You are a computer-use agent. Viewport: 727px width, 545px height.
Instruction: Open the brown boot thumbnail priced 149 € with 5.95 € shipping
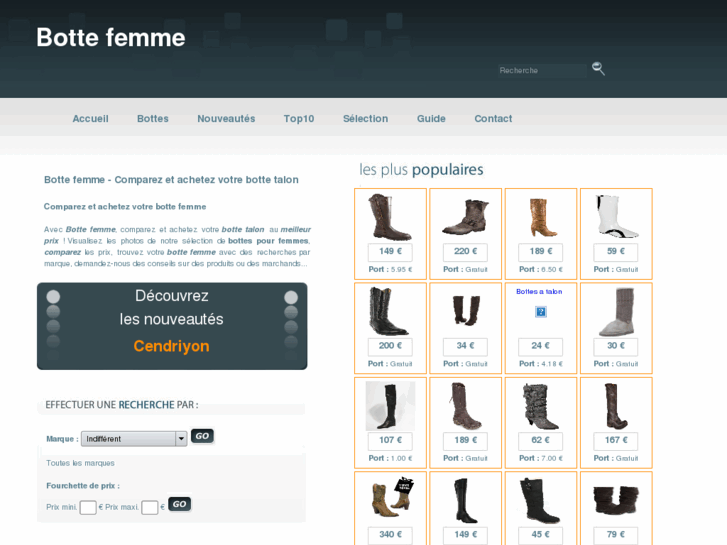point(389,217)
